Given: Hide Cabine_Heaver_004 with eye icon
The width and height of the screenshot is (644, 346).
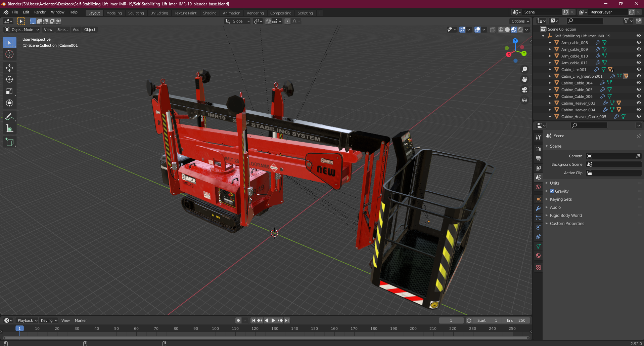Looking at the screenshot, I should 639,110.
